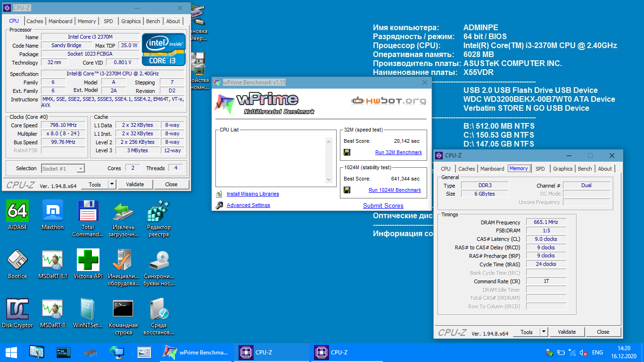The height and width of the screenshot is (362, 644).
Task: Click the taskbar clock
Action: pos(623,352)
